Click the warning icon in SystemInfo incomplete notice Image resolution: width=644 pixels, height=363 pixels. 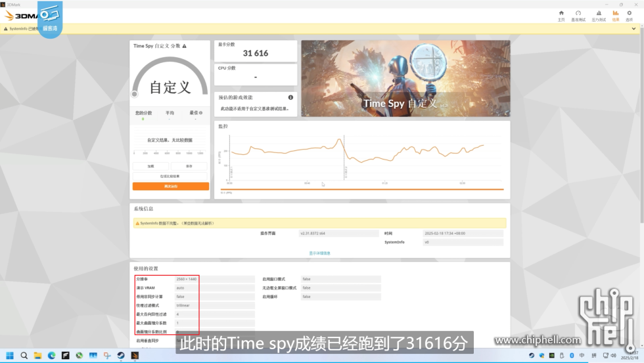coord(137,224)
